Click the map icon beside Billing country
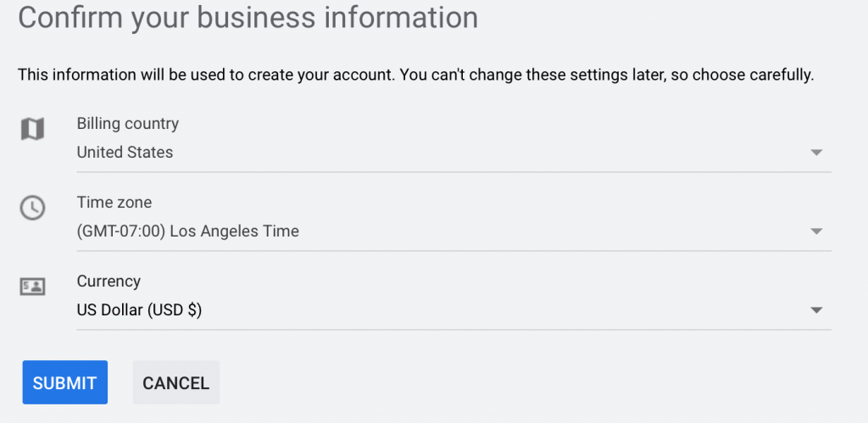868x423 pixels. pyautogui.click(x=32, y=129)
